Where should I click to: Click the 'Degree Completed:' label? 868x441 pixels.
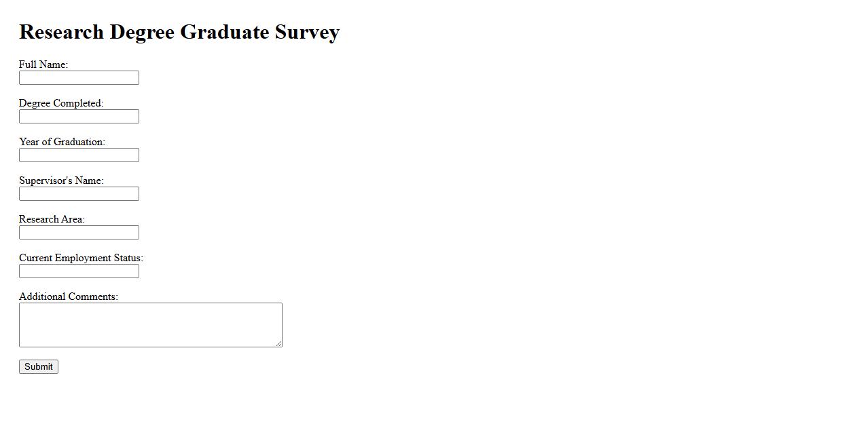[x=61, y=103]
